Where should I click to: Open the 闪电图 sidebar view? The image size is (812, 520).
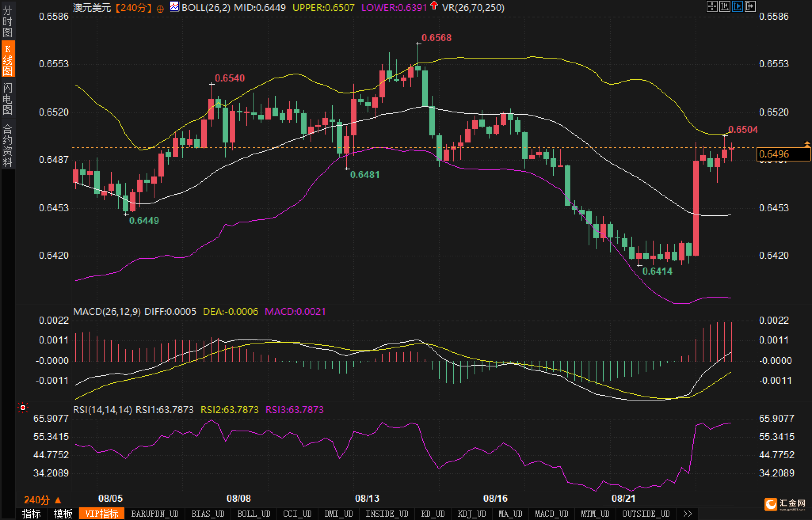tap(8, 99)
